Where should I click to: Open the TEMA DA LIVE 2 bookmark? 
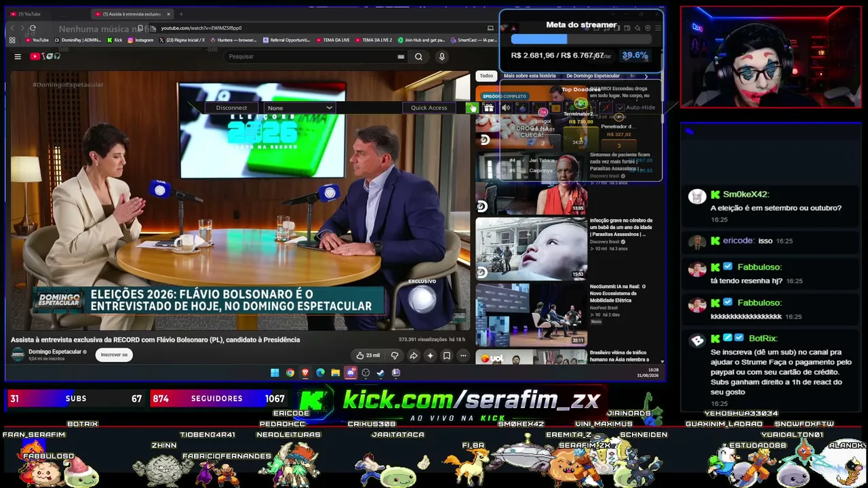(x=374, y=40)
